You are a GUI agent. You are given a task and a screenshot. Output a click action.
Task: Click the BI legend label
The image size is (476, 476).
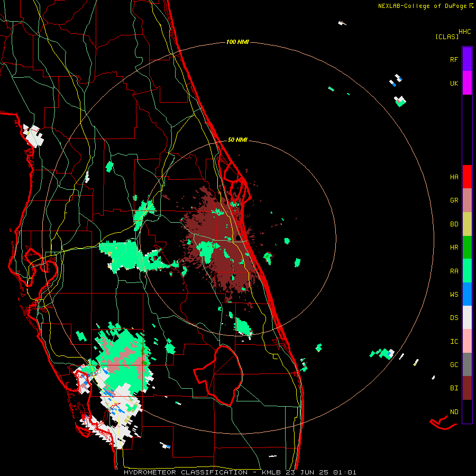pyautogui.click(x=454, y=388)
